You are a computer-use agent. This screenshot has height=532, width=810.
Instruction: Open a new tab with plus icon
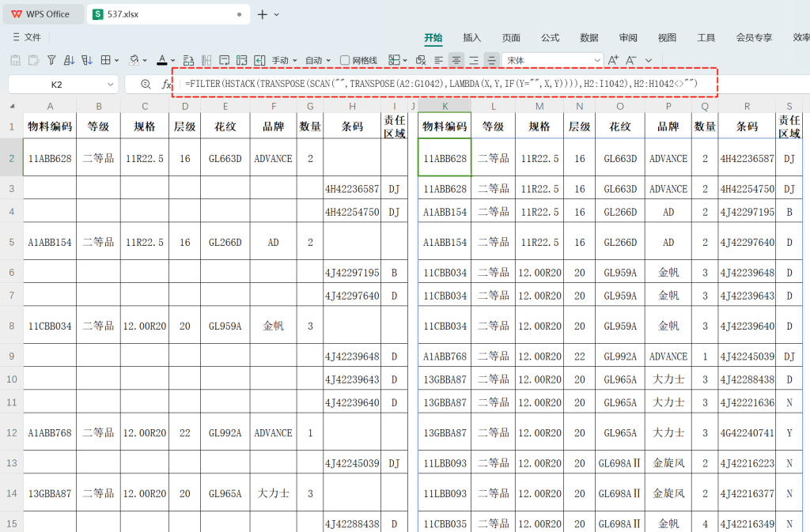point(263,14)
